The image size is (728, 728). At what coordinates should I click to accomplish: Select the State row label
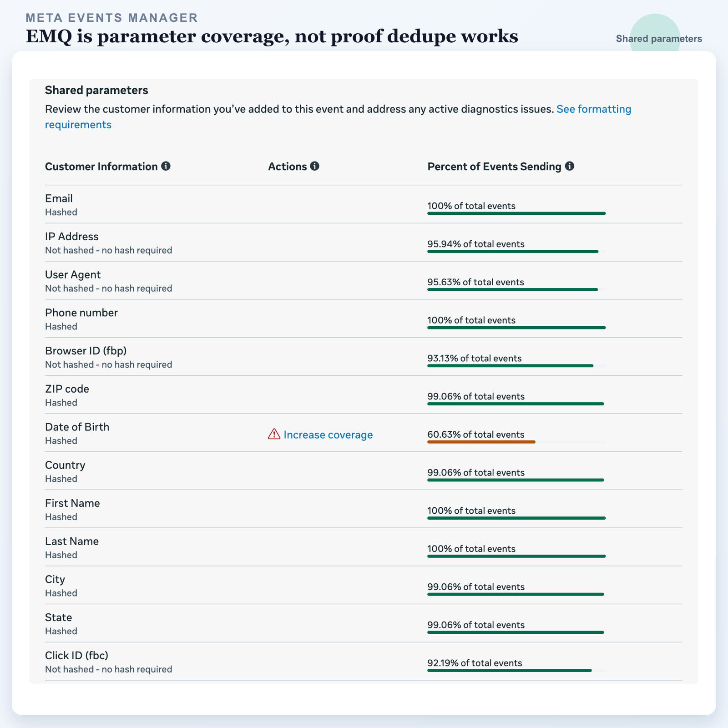pyautogui.click(x=58, y=617)
